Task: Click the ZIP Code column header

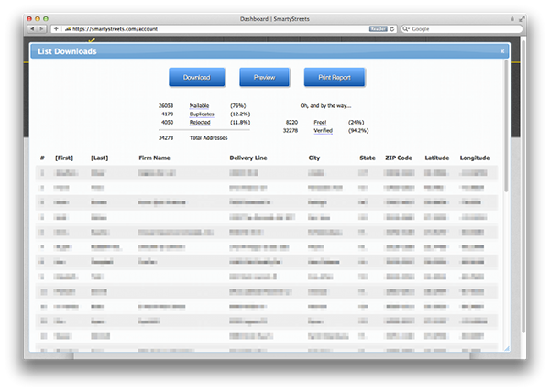Action: [399, 158]
